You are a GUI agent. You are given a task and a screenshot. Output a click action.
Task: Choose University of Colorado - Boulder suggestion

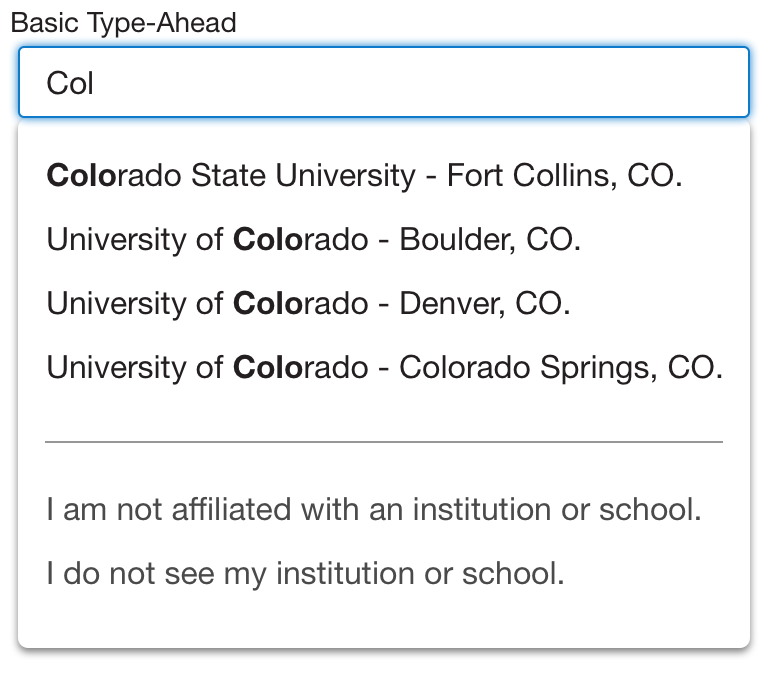coord(313,240)
